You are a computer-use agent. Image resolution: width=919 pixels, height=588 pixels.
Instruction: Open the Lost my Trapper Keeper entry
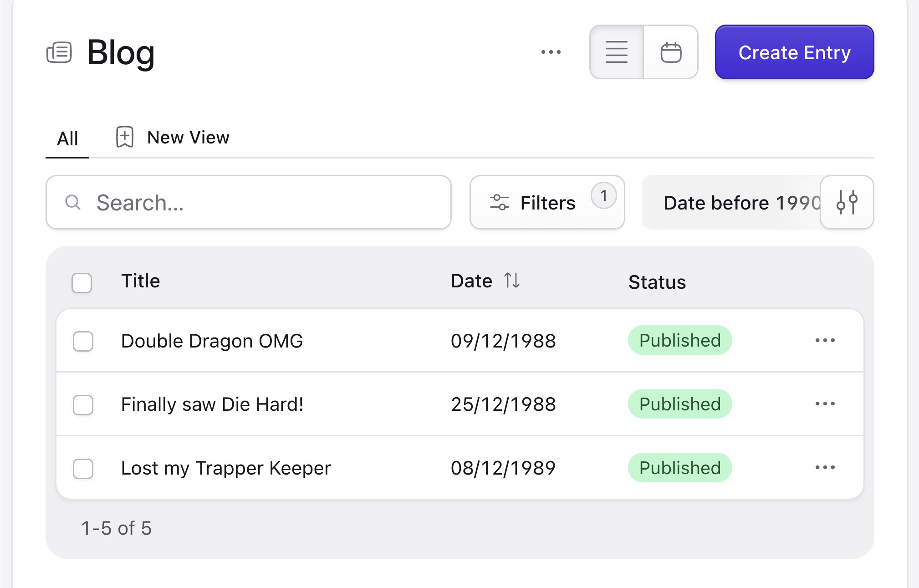[x=226, y=468]
